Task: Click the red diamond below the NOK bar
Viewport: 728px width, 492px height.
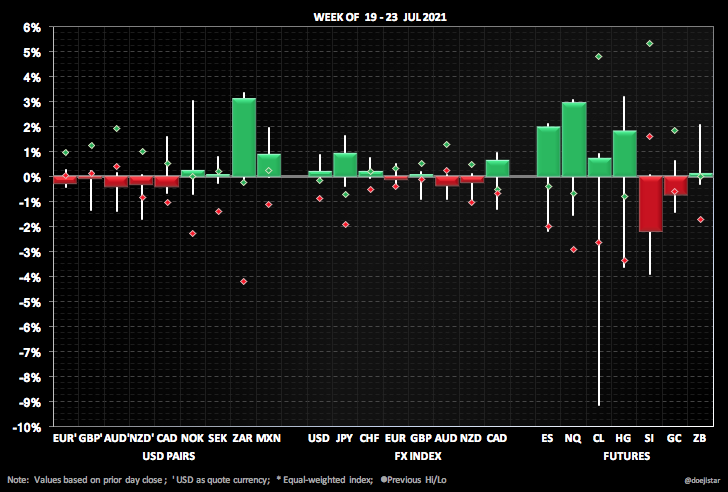Action: click(x=193, y=233)
